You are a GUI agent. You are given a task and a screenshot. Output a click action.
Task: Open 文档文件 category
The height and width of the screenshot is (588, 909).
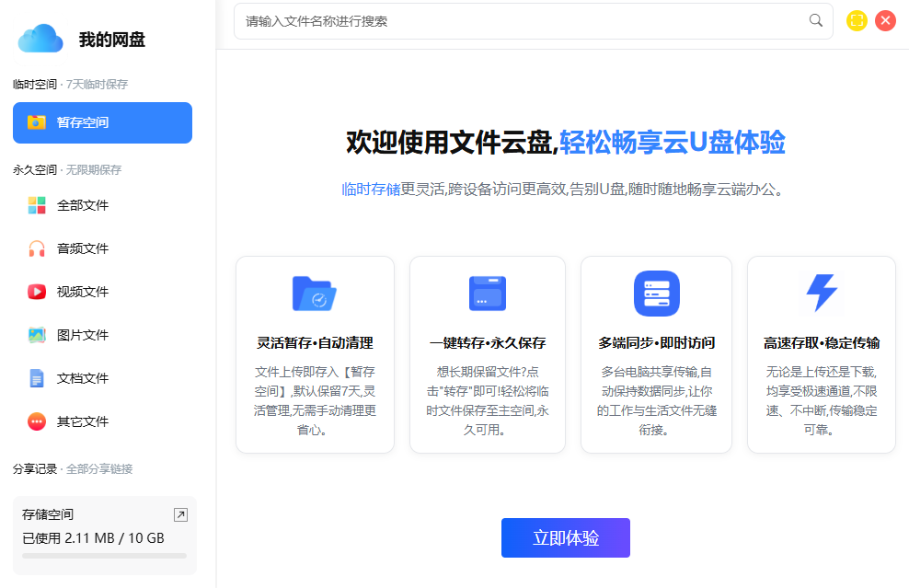(83, 378)
